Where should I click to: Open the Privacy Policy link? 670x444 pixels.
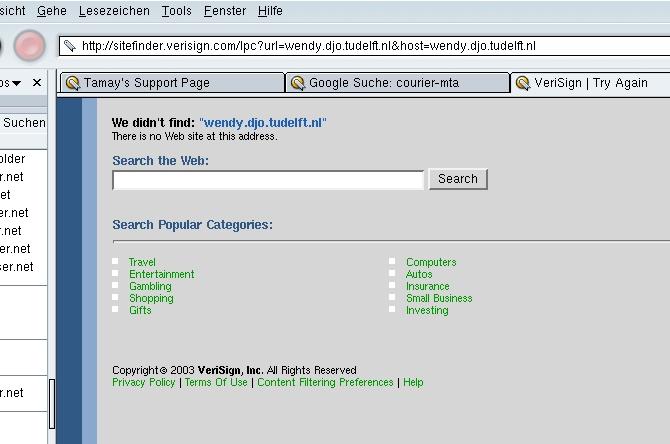(x=144, y=382)
